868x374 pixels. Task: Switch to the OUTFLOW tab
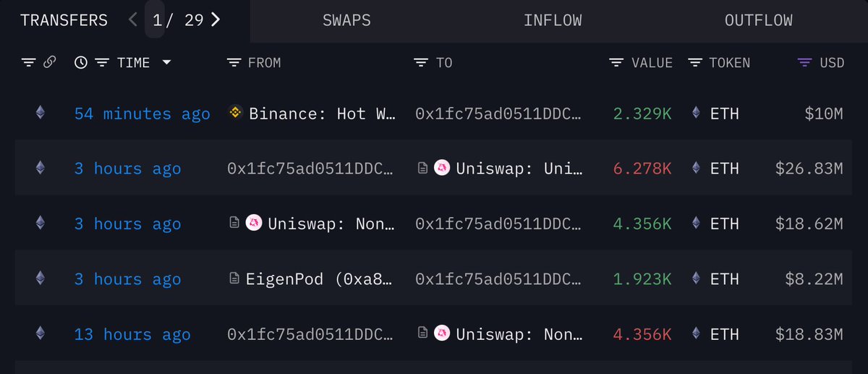click(759, 20)
